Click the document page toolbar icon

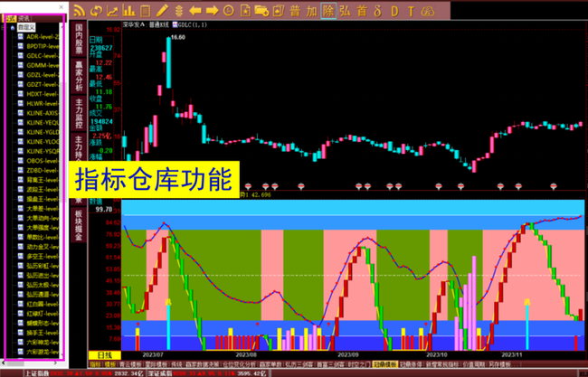click(245, 11)
